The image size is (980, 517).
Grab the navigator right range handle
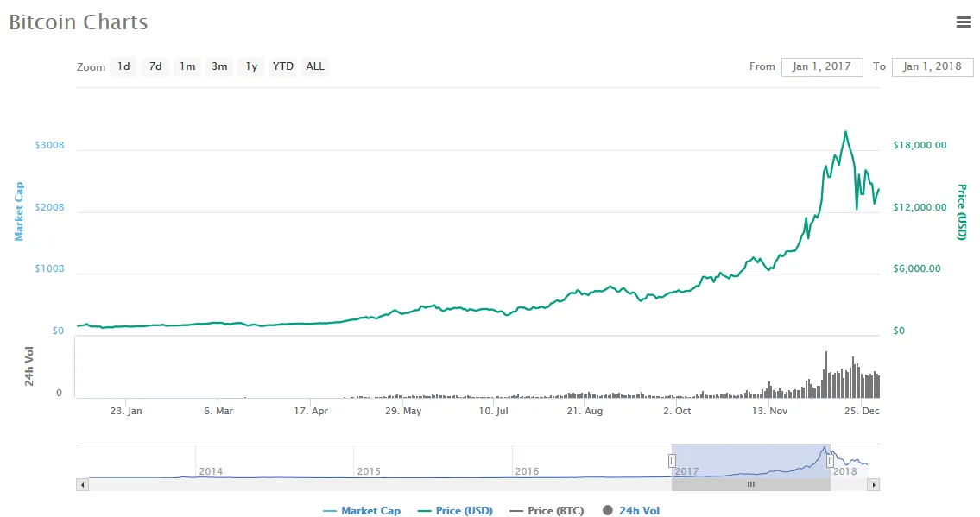click(x=830, y=462)
